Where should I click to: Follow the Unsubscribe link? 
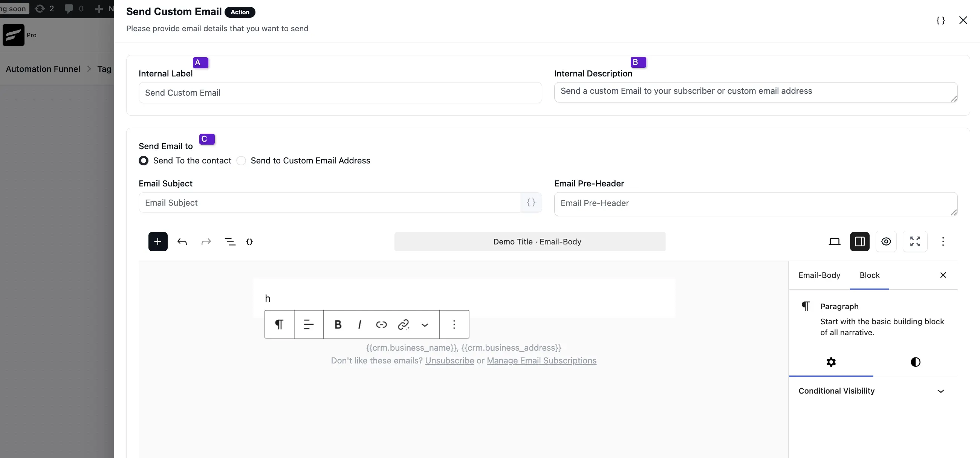pos(449,360)
